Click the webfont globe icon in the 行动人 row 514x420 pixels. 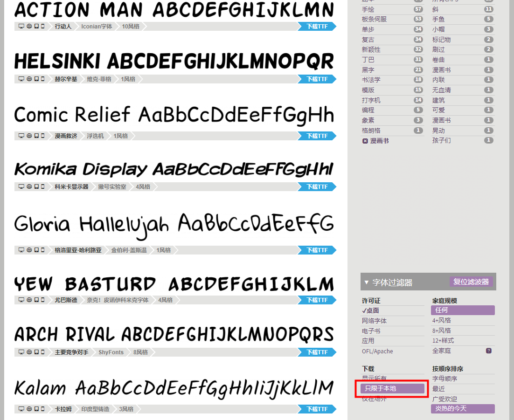point(29,26)
